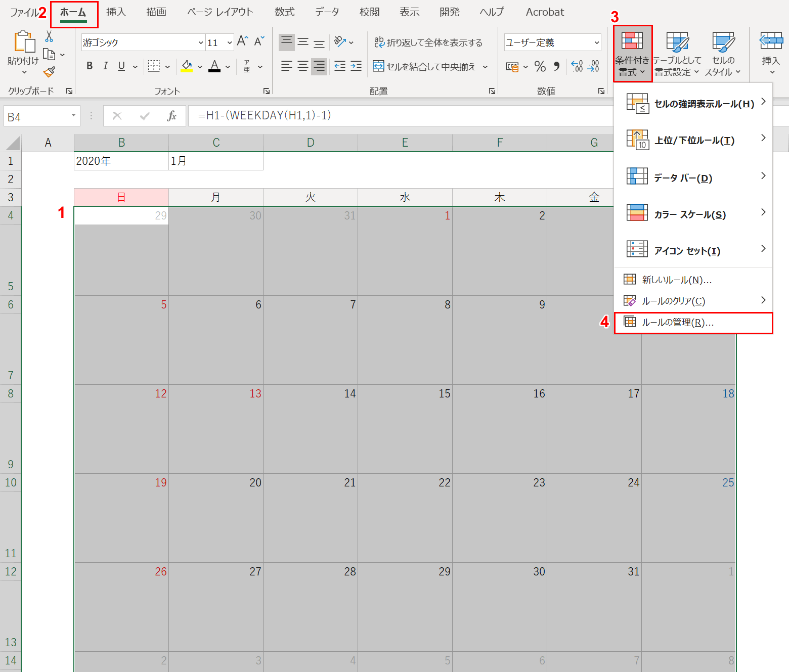The image size is (789, 672).
Task: Align cell text to the right
Action: 319,66
